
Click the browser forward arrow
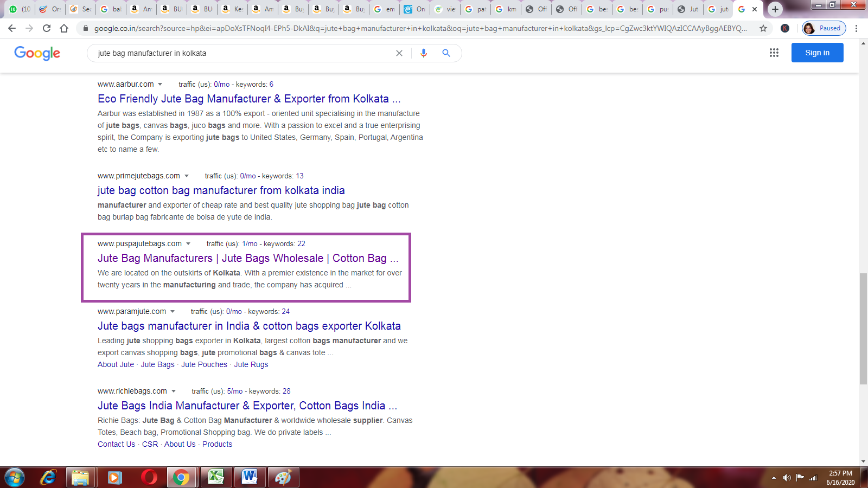29,28
